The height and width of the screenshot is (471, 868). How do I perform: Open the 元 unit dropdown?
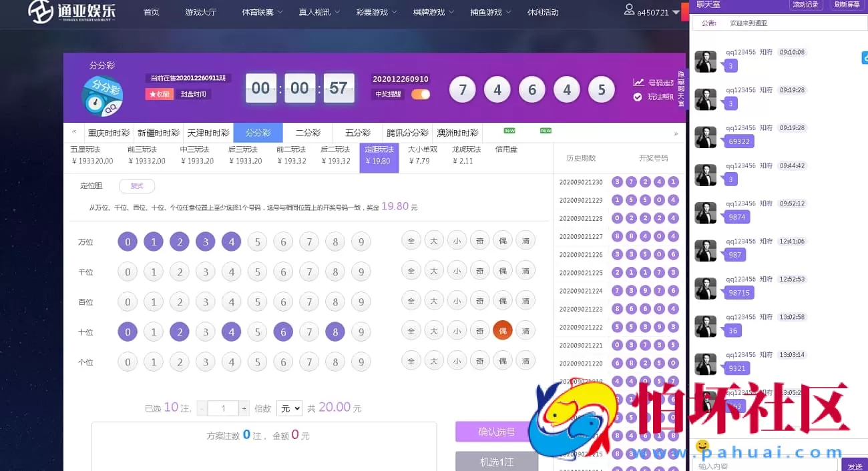click(x=288, y=408)
